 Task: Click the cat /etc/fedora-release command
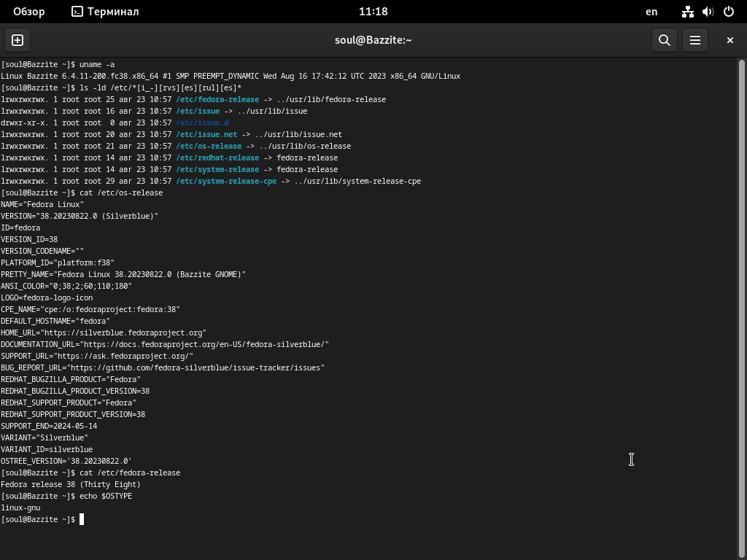point(90,472)
